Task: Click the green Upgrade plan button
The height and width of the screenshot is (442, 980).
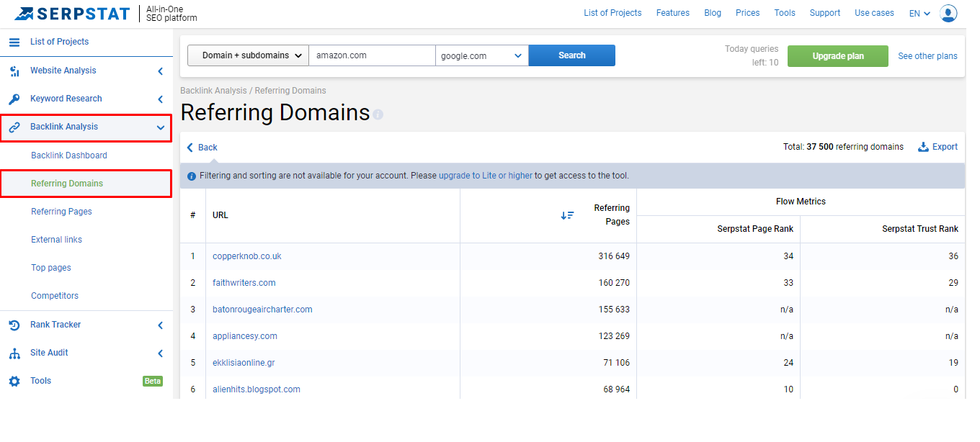Action: pos(838,56)
